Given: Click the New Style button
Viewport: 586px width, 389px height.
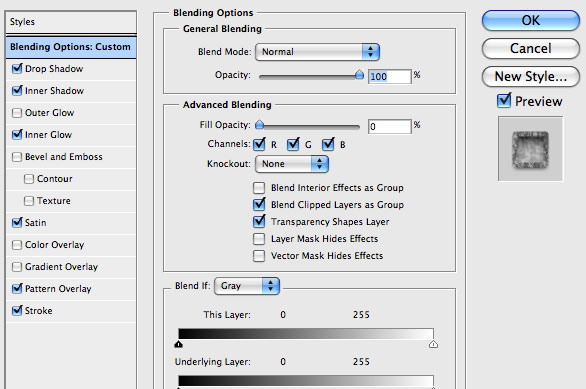Looking at the screenshot, I should tap(531, 77).
